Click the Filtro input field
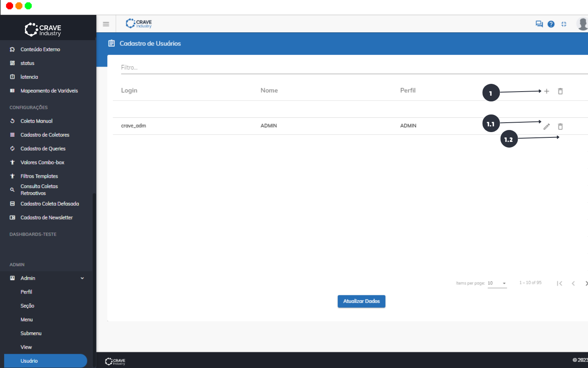Screen dimensions: 588x368 pyautogui.click(x=354, y=67)
